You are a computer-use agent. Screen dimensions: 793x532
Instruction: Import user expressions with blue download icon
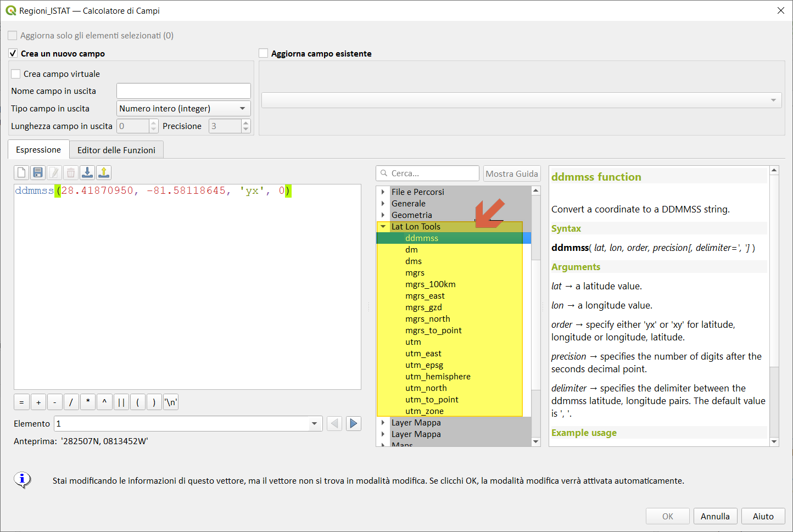[x=87, y=172]
